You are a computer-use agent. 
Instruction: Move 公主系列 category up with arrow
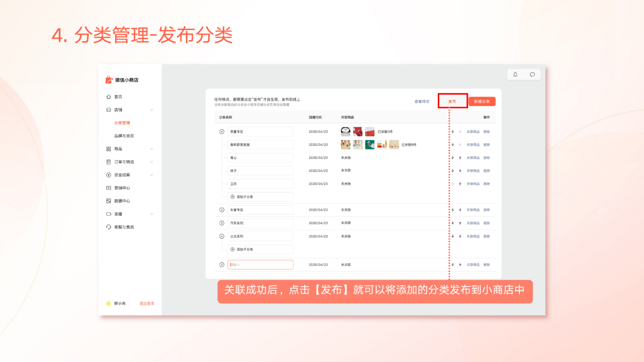(460, 236)
